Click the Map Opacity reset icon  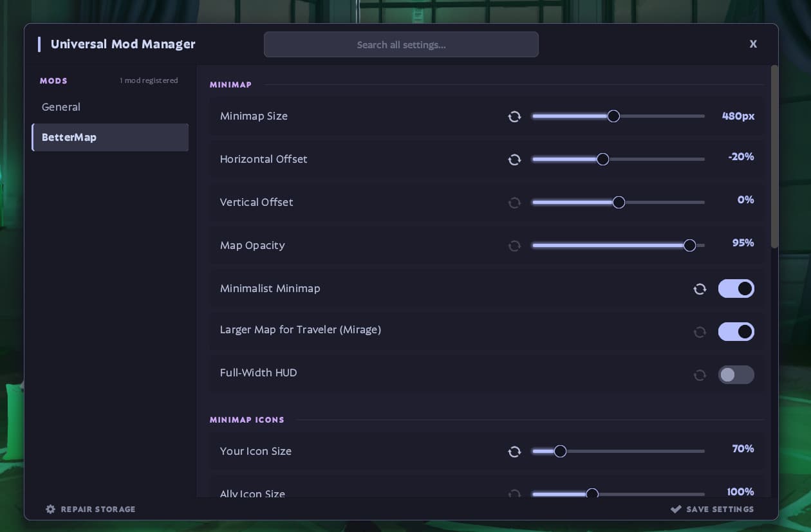[x=514, y=246]
